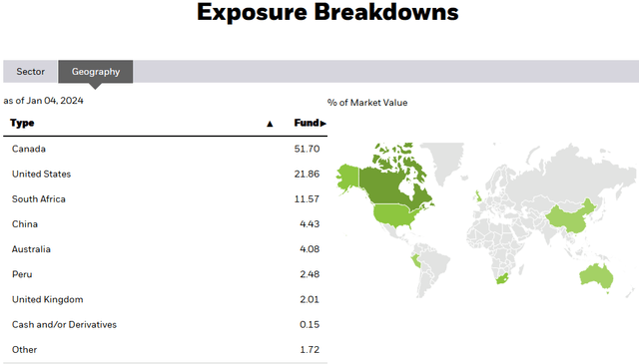
Task: Sort by the Type column header
Action: tap(22, 123)
